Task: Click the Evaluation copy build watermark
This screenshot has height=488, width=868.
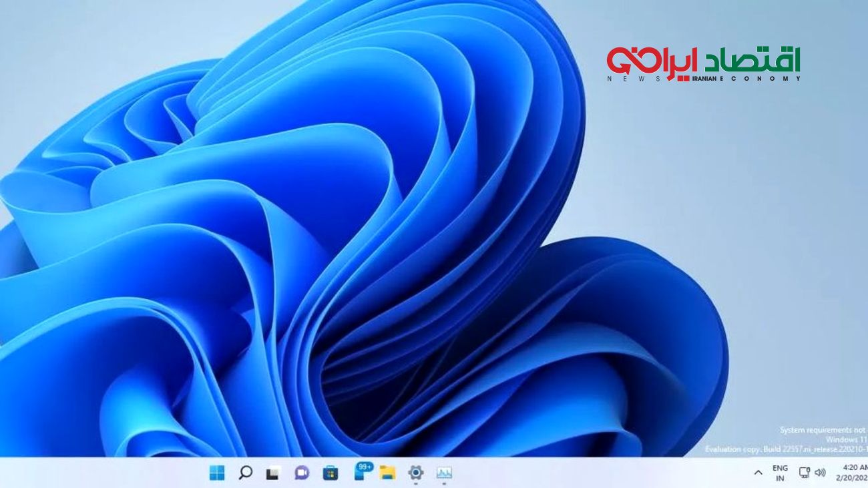Action: tap(786, 449)
